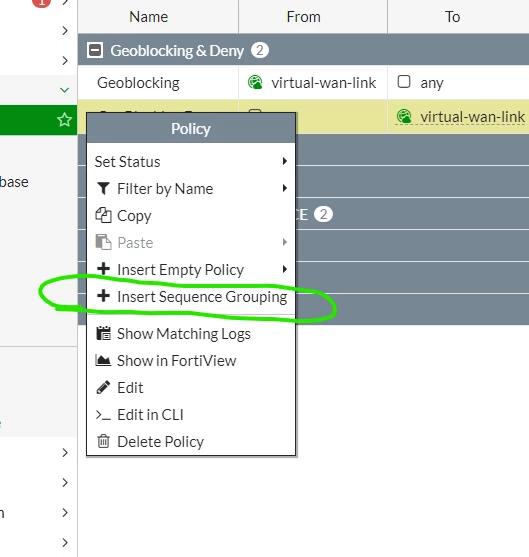This screenshot has width=529, height=557.
Task: Click the Show Matching Logs icon
Action: (x=103, y=333)
